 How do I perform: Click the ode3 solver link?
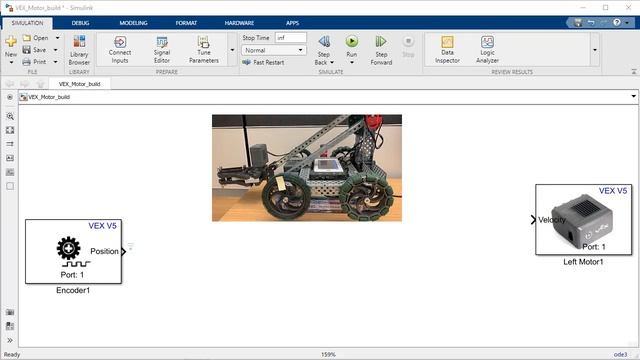(620, 354)
